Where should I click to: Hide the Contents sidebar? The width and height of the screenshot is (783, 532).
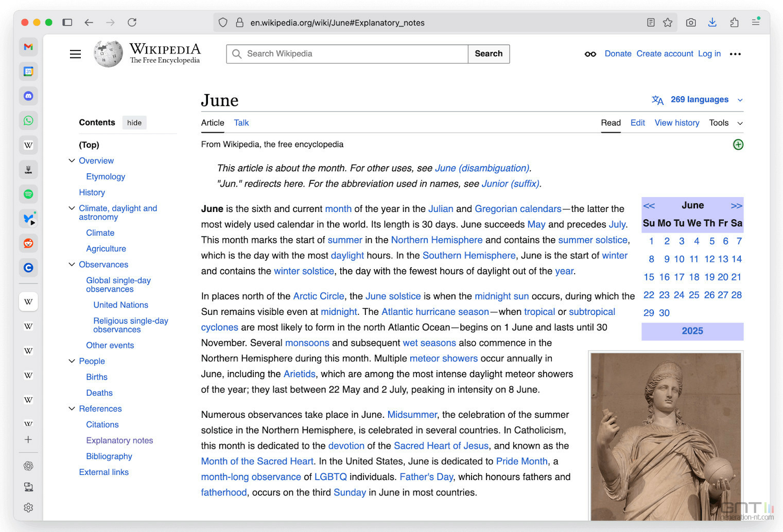coord(134,122)
